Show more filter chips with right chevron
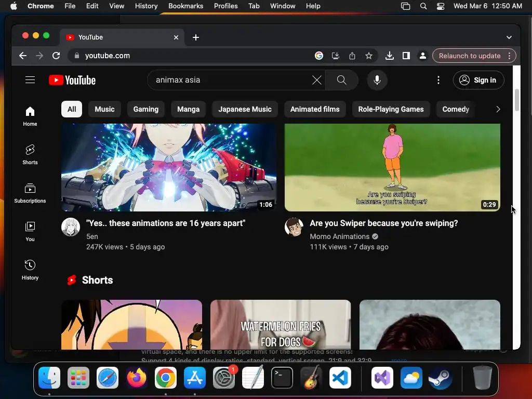This screenshot has height=399, width=532. pyautogui.click(x=498, y=109)
